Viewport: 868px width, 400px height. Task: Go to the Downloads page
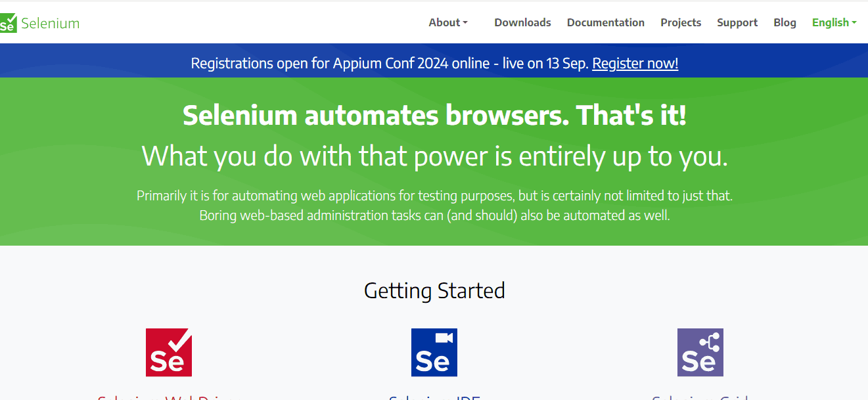tap(522, 22)
